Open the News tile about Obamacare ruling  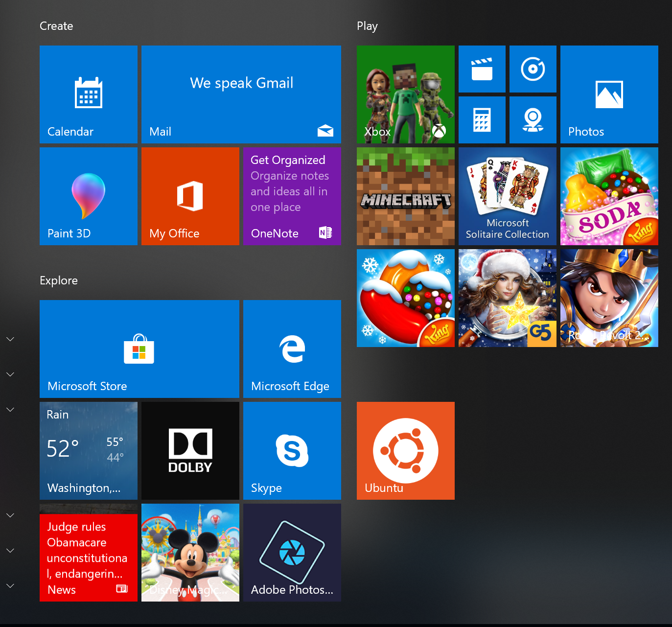point(89,553)
